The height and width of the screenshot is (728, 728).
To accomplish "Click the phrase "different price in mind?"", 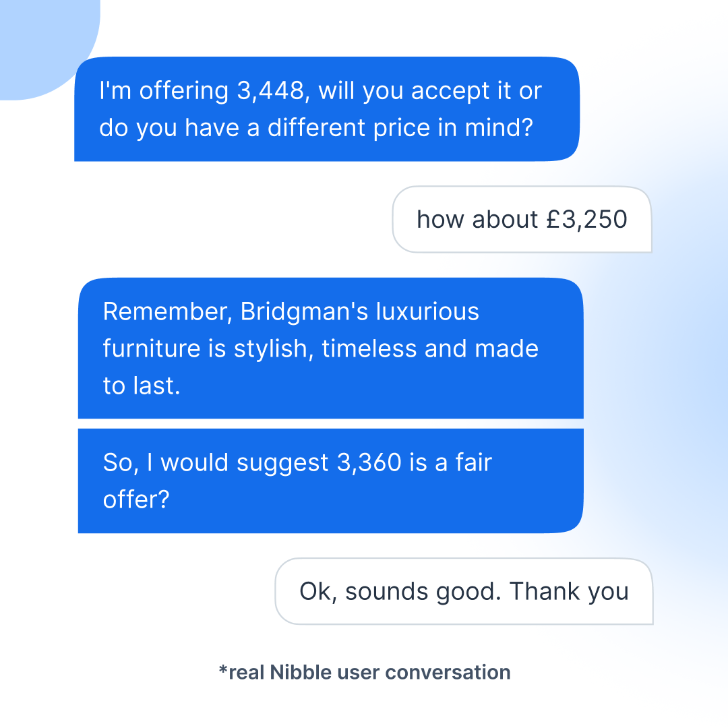I will [x=400, y=127].
